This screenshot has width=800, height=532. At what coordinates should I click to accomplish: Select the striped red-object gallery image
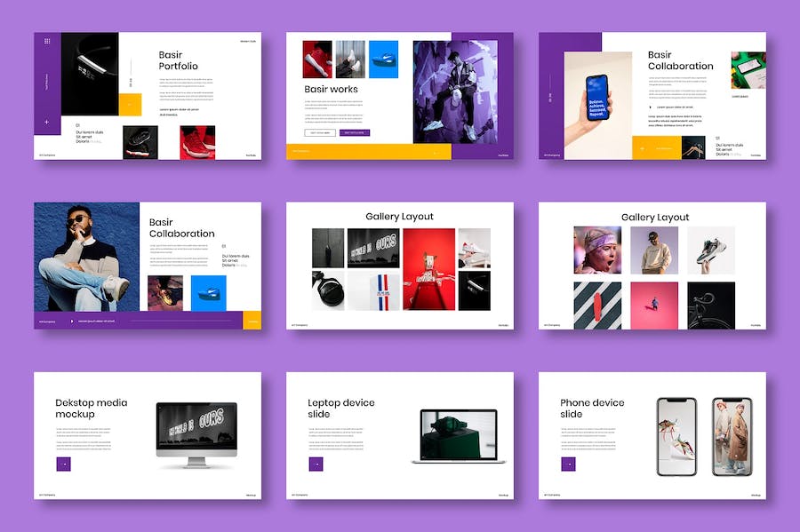coord(597,305)
